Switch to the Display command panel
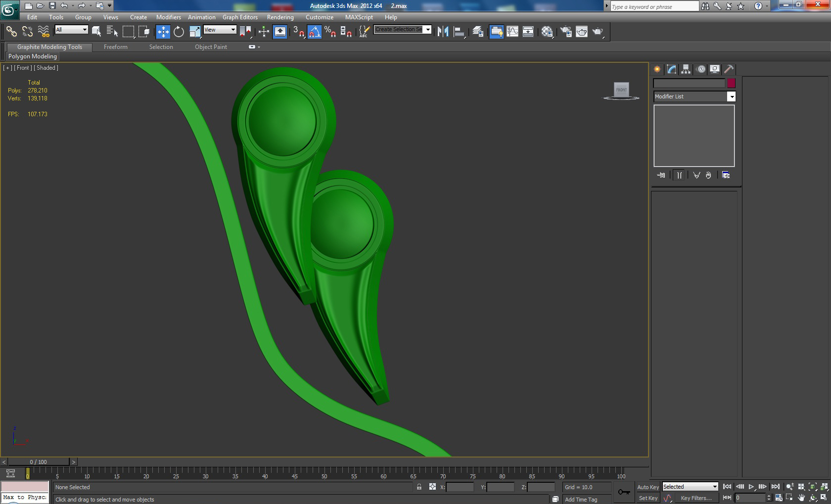 pyautogui.click(x=715, y=69)
